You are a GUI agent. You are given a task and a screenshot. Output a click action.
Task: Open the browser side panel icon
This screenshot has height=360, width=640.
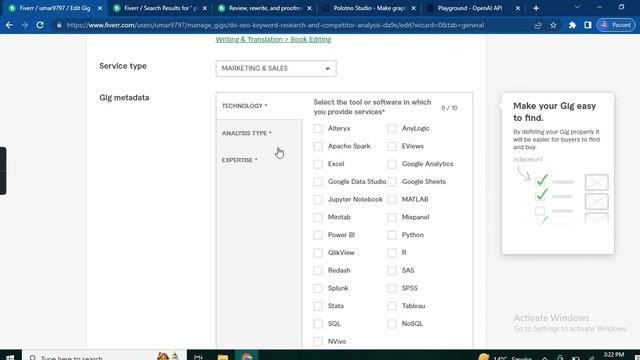click(x=588, y=25)
